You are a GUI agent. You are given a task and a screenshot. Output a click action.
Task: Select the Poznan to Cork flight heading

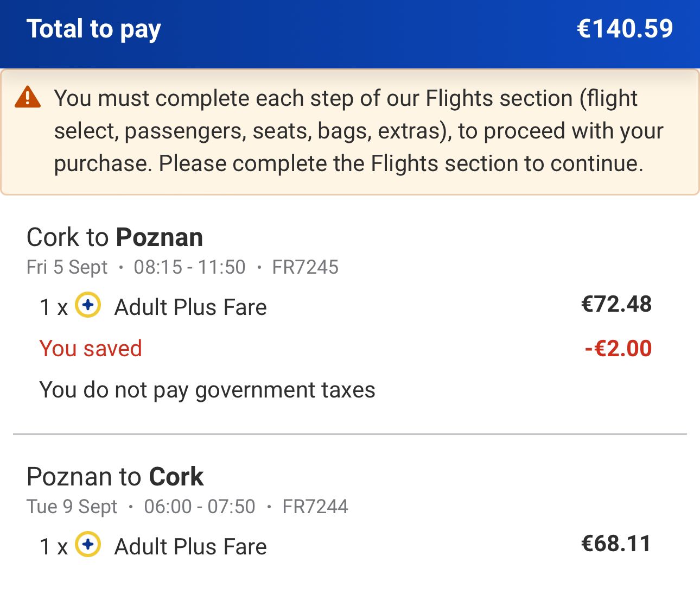[x=115, y=477]
